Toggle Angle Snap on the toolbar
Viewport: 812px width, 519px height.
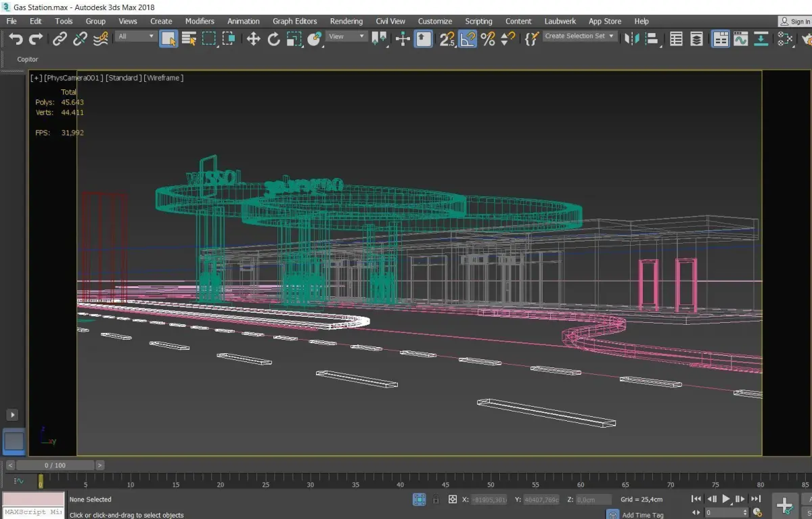click(468, 39)
